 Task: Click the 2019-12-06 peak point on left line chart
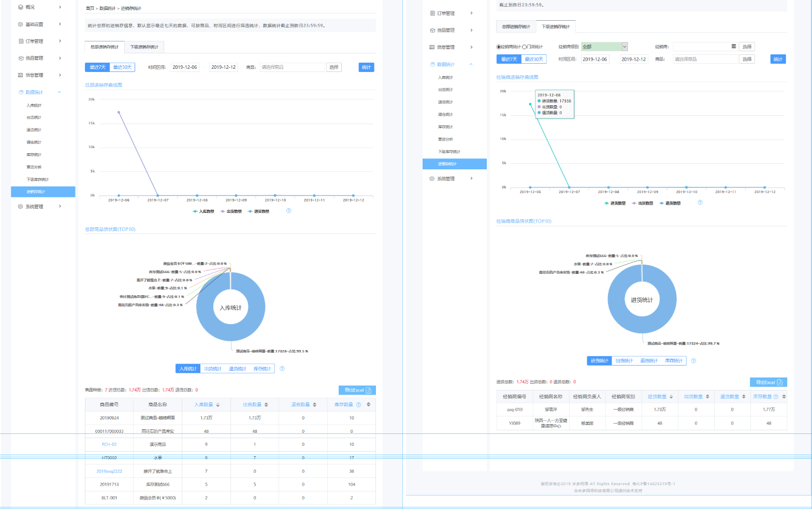(x=119, y=112)
